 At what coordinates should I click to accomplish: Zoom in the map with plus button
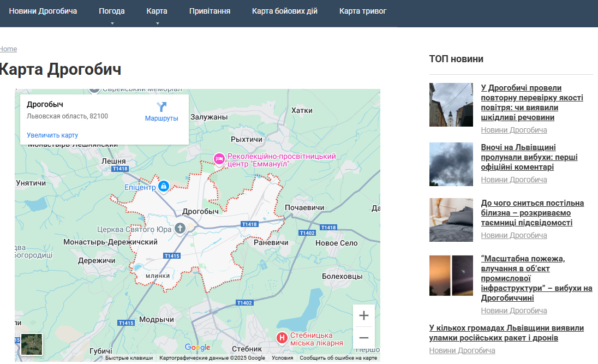pos(364,315)
